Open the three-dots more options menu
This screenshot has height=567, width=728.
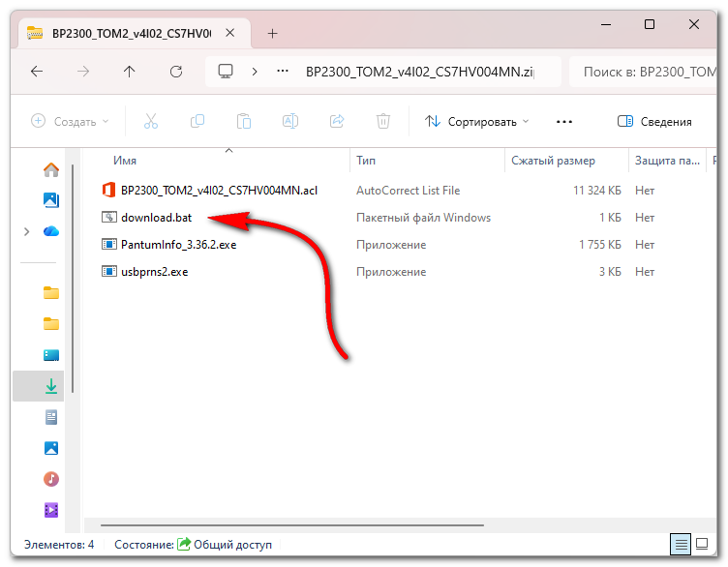pyautogui.click(x=564, y=122)
